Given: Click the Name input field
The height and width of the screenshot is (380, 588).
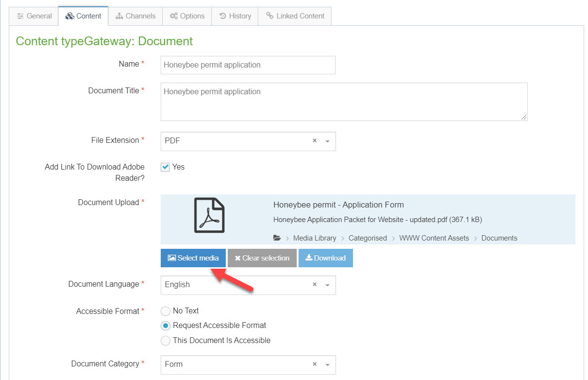Looking at the screenshot, I should (248, 65).
